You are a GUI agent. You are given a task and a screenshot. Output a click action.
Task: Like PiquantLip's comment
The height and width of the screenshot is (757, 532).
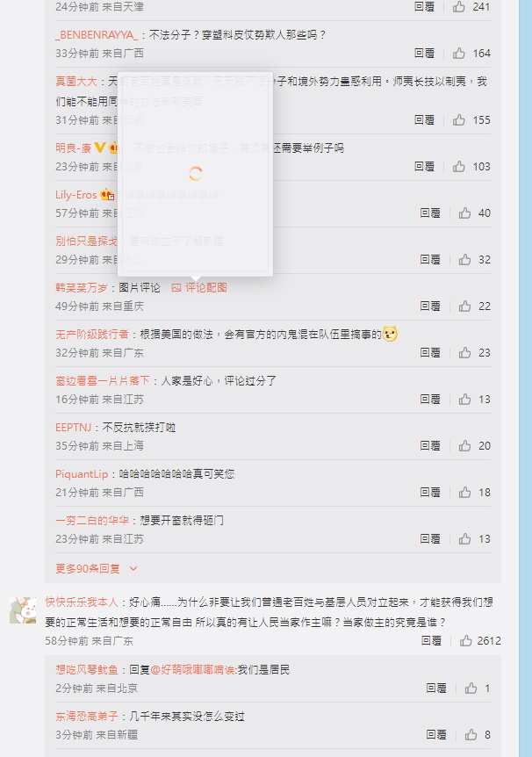click(465, 492)
